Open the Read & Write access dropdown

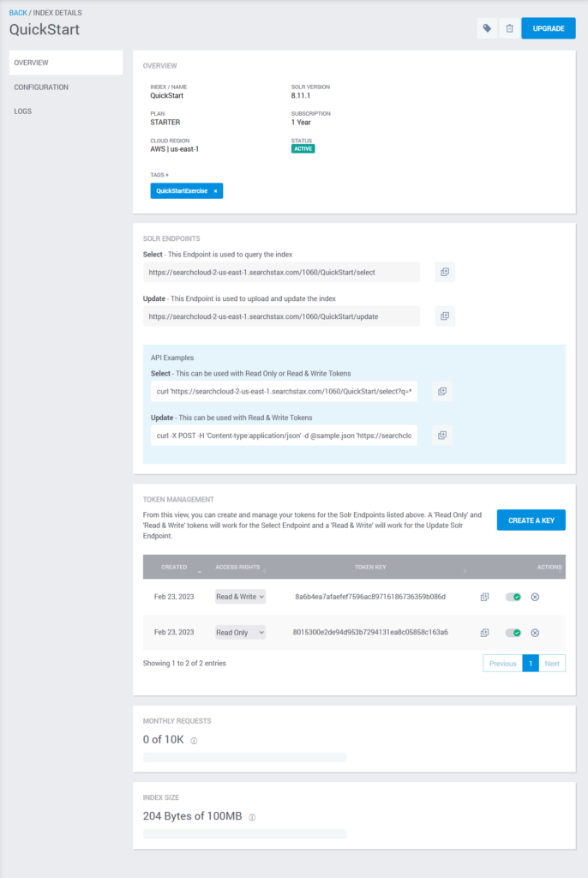click(x=240, y=597)
